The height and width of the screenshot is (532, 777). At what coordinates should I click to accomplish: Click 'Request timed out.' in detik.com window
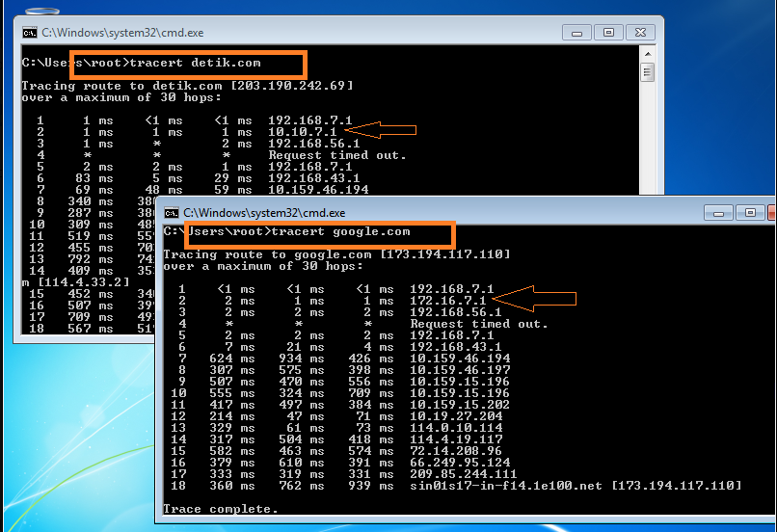[x=337, y=155]
